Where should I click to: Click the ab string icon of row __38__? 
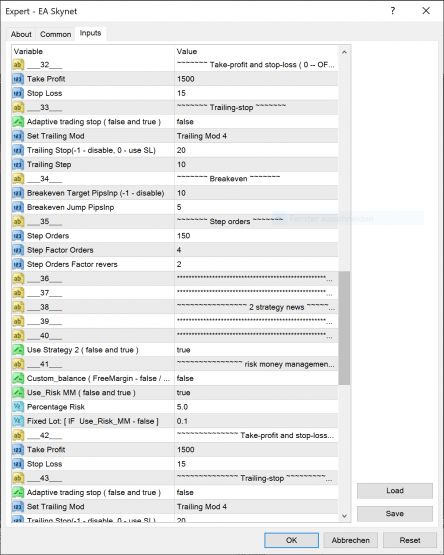(18, 307)
